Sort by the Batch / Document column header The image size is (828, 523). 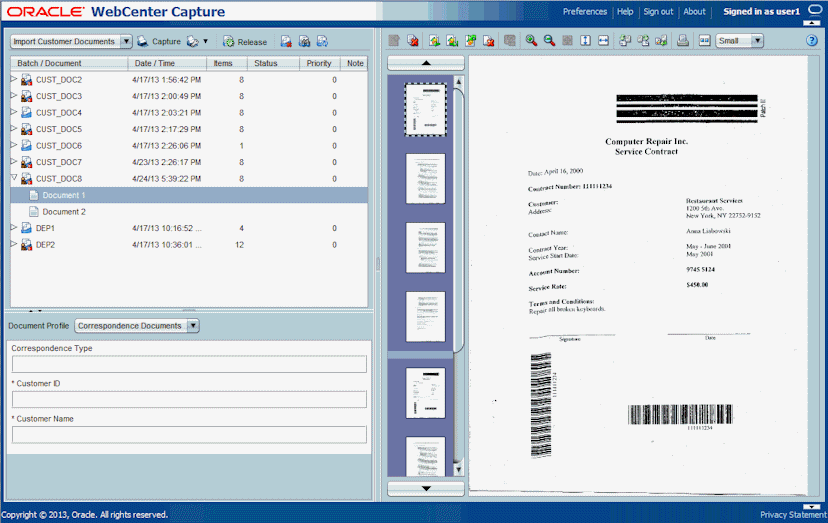pyautogui.click(x=69, y=63)
